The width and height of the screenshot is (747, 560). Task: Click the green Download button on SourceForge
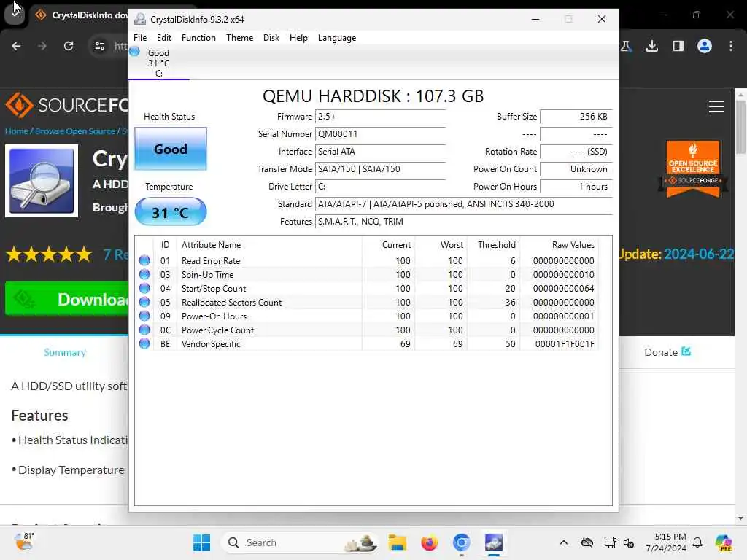[66, 299]
